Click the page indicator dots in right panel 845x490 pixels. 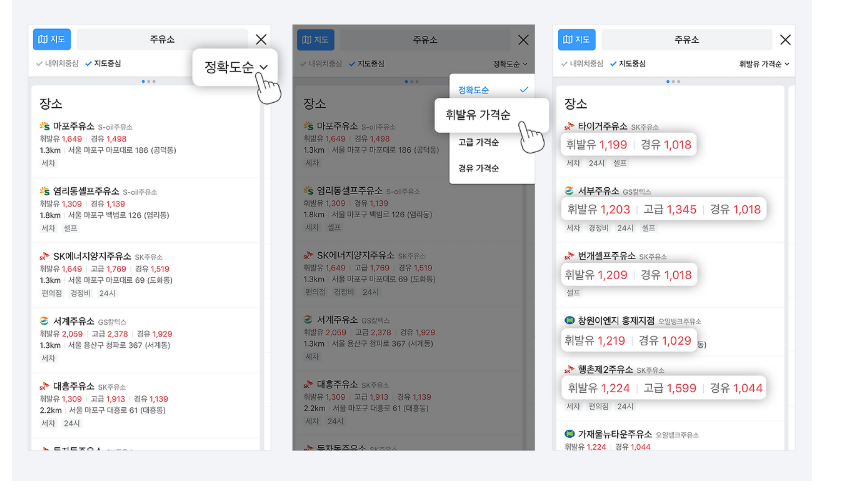[x=674, y=81]
